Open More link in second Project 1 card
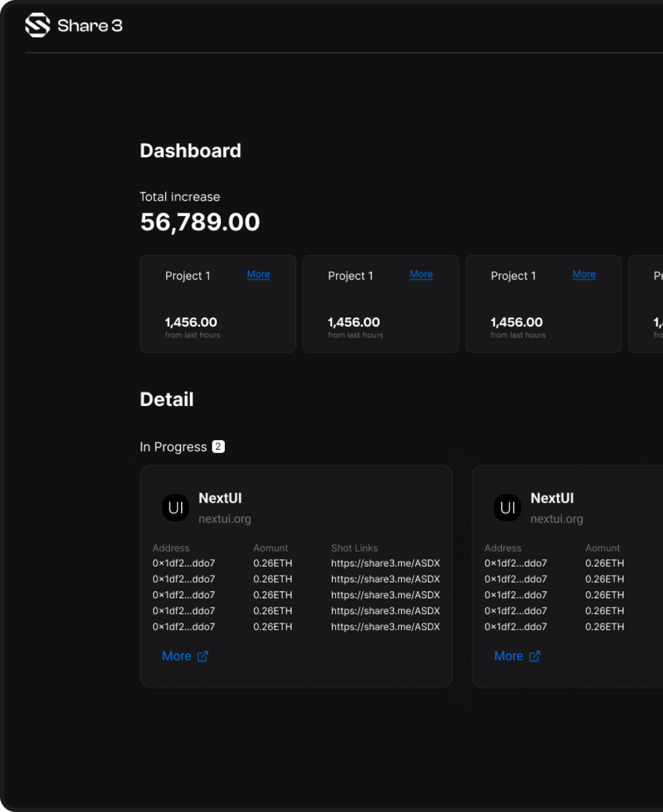 (x=421, y=274)
